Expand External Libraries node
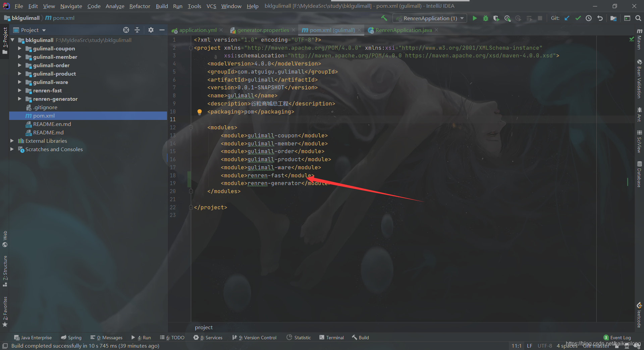Screen dimensions: 644x350 pos(12,141)
